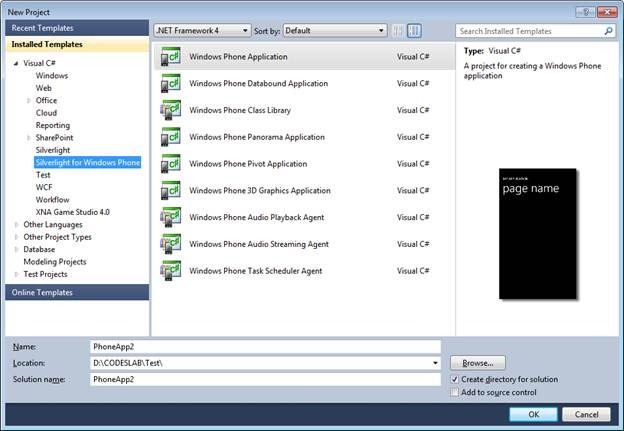This screenshot has width=624, height=431.
Task: Click the page name phone preview thumbnail
Action: coord(538,234)
